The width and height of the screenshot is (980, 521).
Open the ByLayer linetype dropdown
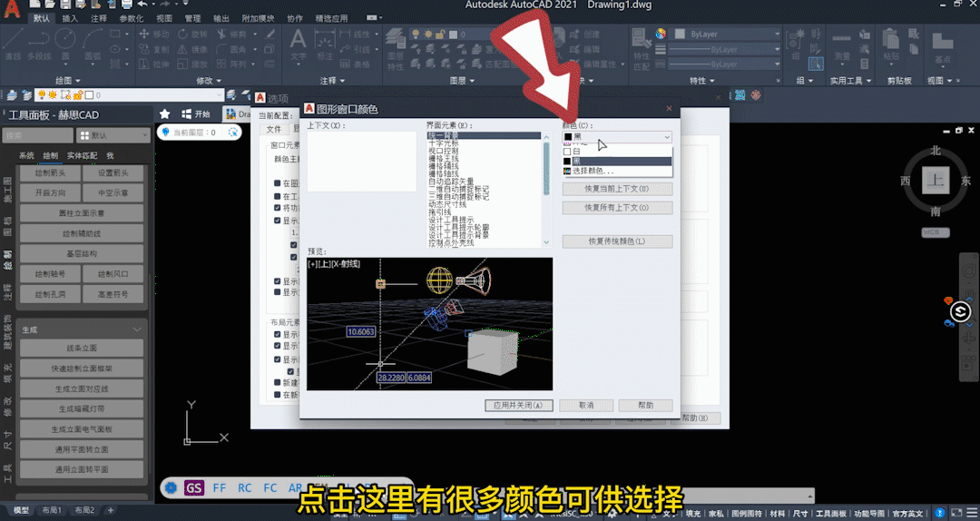point(725,64)
